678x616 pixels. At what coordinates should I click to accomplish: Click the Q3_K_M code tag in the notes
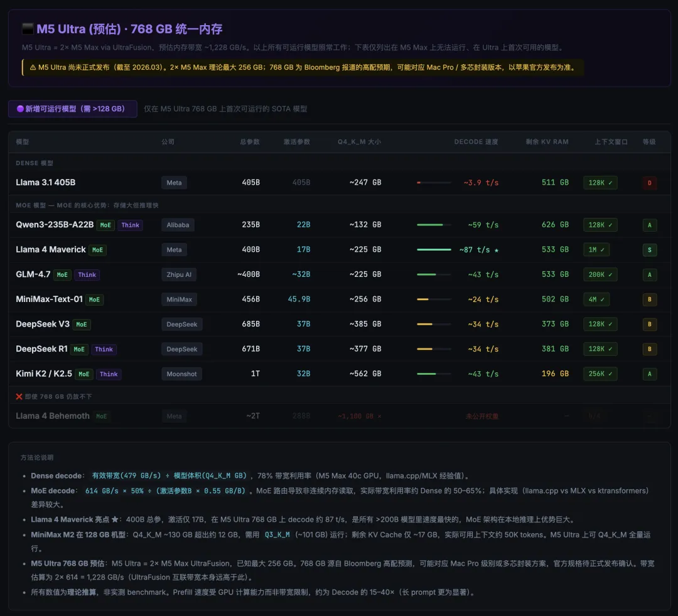pos(277,535)
